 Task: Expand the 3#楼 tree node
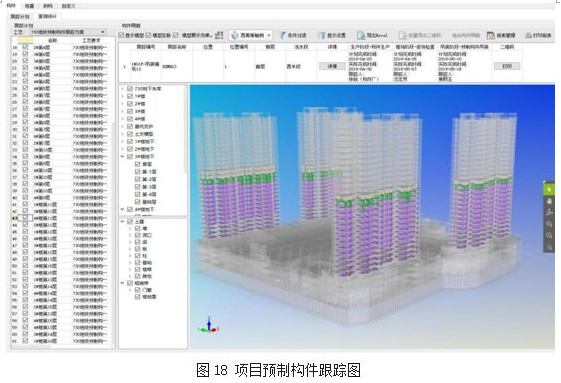click(x=123, y=111)
